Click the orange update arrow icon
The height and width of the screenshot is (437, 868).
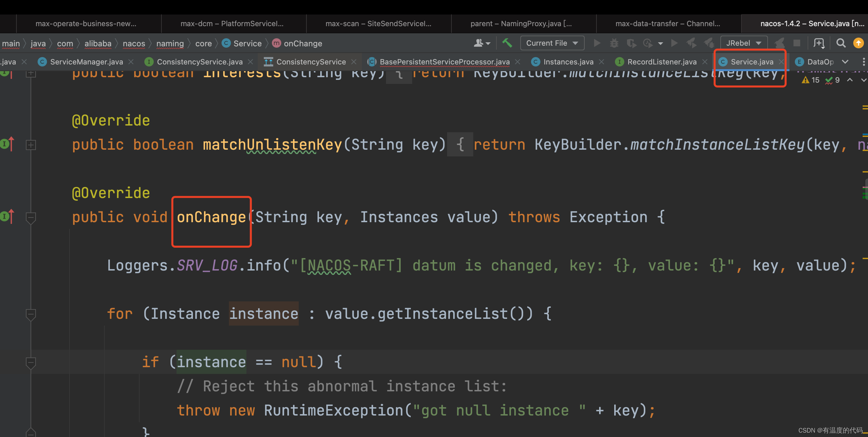tap(858, 43)
